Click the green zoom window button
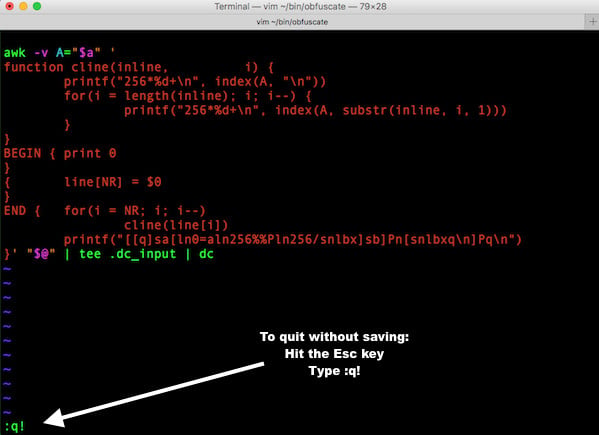 (37, 6)
